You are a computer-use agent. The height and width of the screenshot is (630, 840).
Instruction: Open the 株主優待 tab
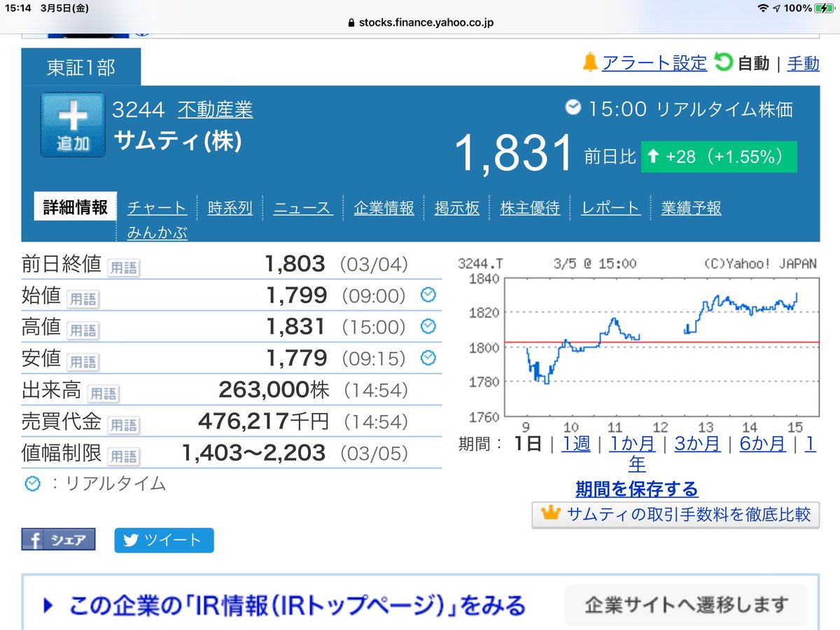click(x=530, y=208)
